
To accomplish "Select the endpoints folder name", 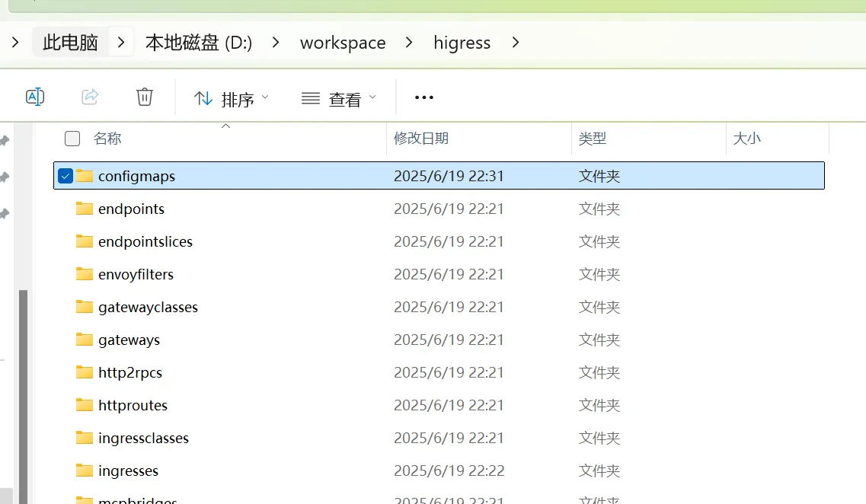I will click(132, 209).
